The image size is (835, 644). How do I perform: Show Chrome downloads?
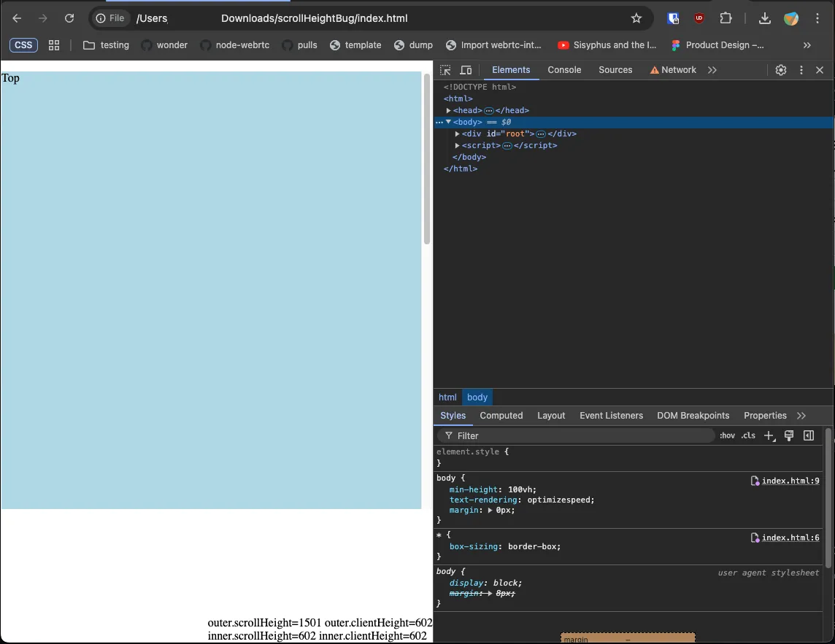click(x=765, y=18)
